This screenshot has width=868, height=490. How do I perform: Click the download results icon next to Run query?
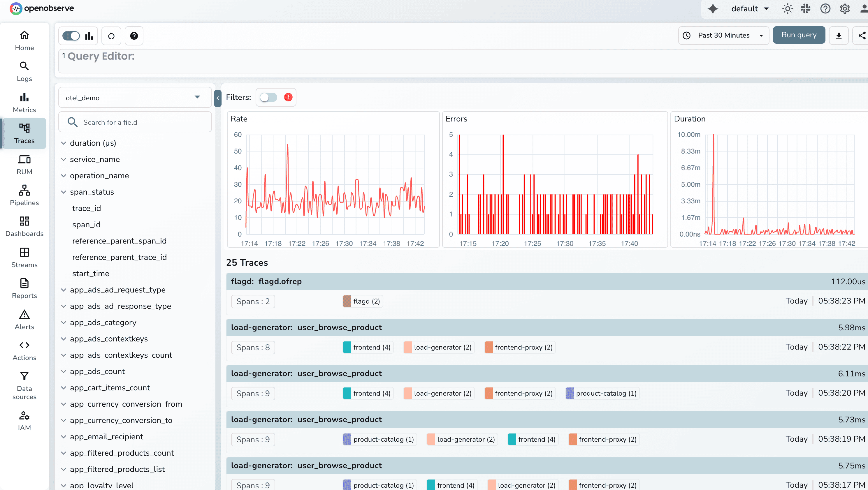click(x=839, y=35)
